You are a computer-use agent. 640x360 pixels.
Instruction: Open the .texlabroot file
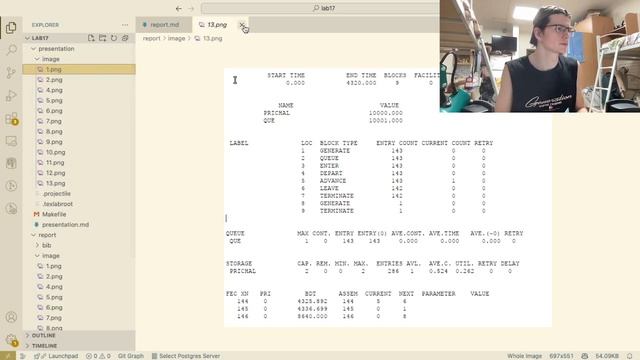click(x=79, y=204)
